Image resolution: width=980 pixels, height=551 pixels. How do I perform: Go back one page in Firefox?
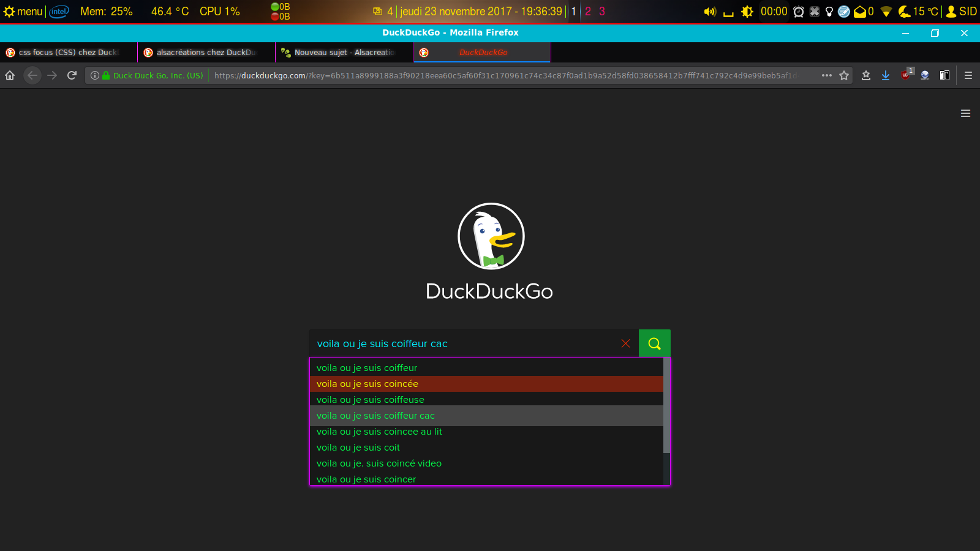(32, 75)
